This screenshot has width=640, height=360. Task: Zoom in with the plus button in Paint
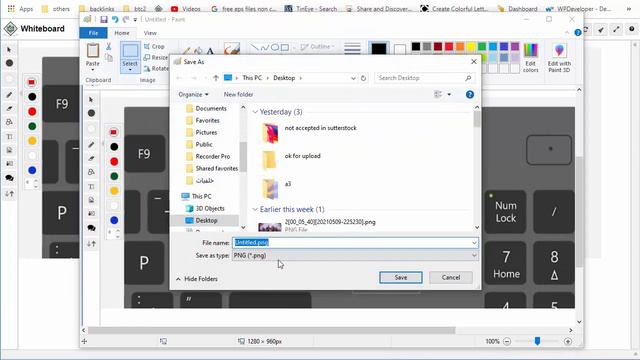(568, 341)
